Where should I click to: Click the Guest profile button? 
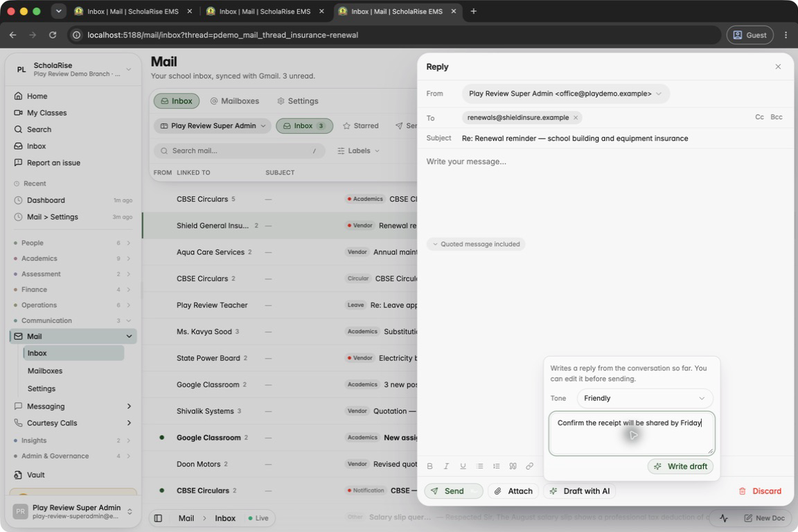[x=750, y=35]
